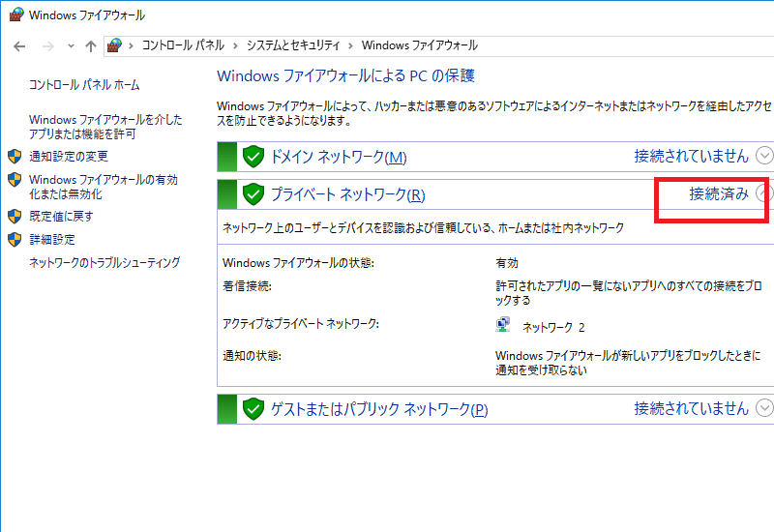
Task: Open ネットワークのトラブルシューティング link
Action: pos(104,262)
